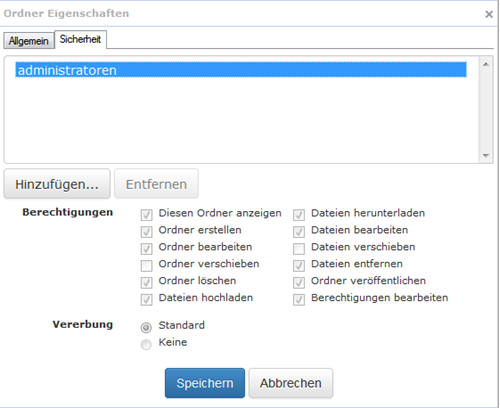Save changes with the Speichern button
This screenshot has height=408, width=500.
point(205,383)
